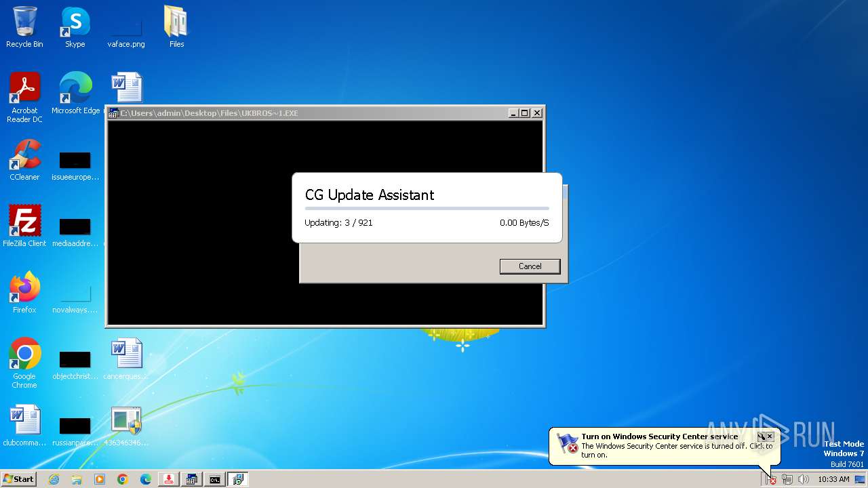This screenshot has width=868, height=488.
Task: Select the objectchrist file icon
Action: click(75, 365)
